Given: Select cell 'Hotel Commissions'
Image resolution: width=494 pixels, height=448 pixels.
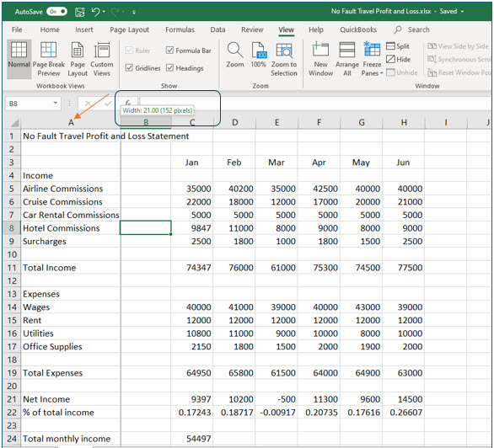Looking at the screenshot, I should [71, 228].
